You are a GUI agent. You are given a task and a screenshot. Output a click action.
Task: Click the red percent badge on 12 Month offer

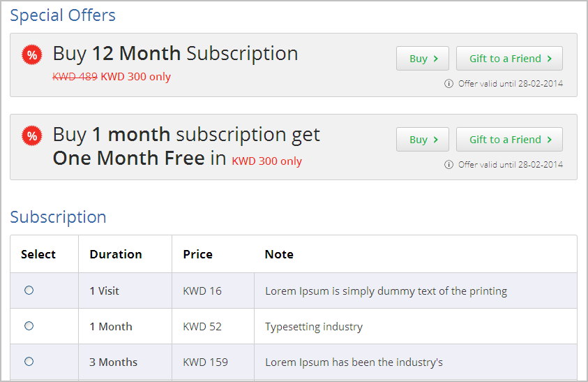32,55
